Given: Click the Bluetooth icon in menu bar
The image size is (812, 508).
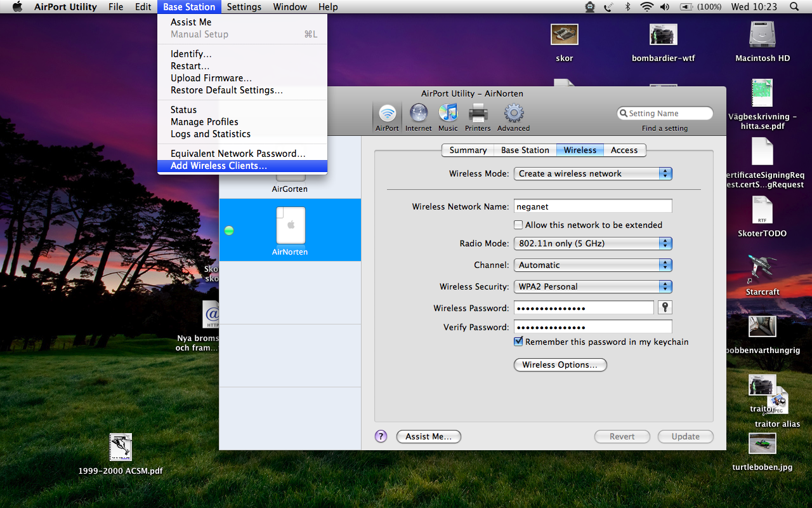Looking at the screenshot, I should [x=628, y=7].
